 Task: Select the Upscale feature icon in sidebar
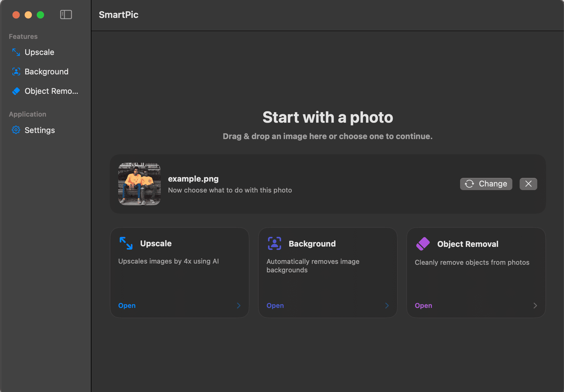[x=16, y=52]
